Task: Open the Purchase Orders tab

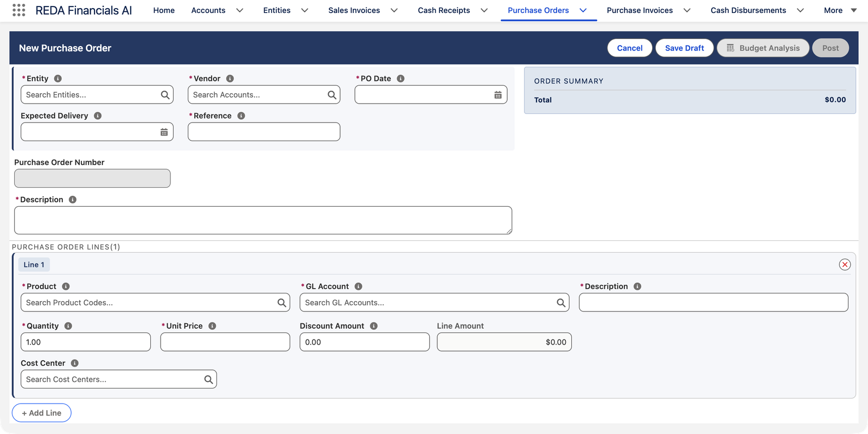Action: (538, 10)
